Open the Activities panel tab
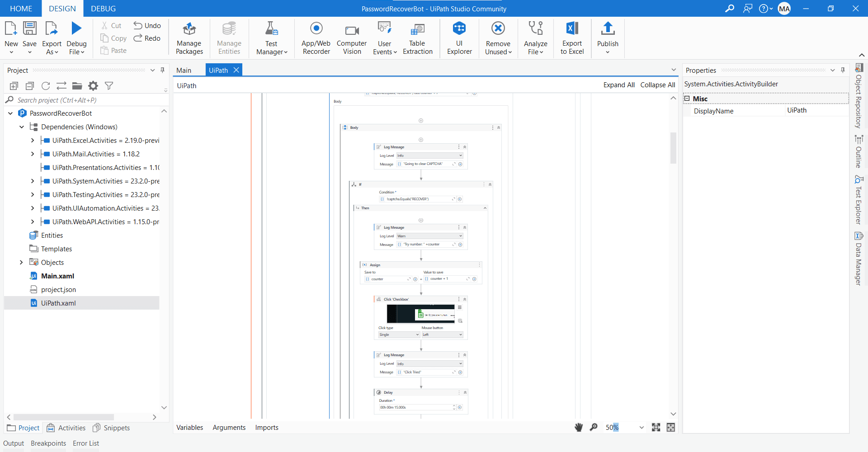This screenshot has width=868, height=452. click(66, 428)
